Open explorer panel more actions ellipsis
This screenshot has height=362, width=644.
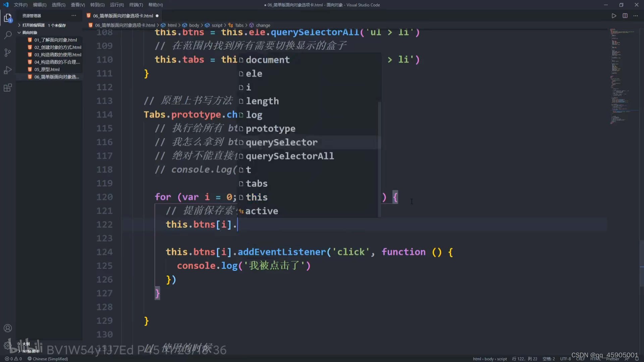click(74, 16)
